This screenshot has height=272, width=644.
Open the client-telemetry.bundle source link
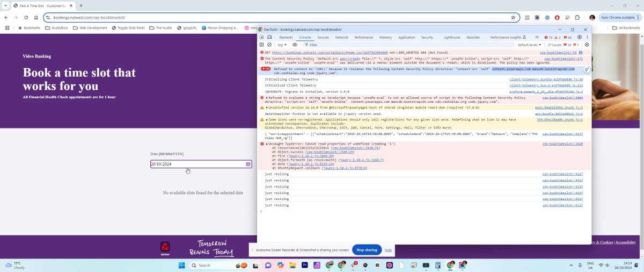[x=546, y=79]
